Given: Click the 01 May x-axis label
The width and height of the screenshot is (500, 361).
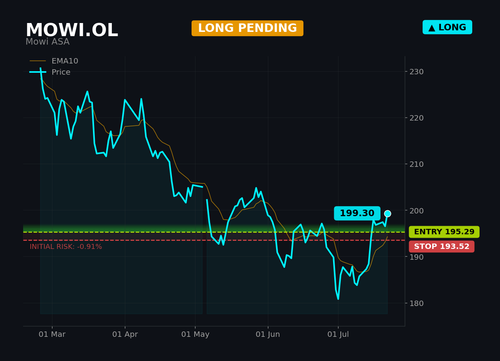Looking at the screenshot, I should pyautogui.click(x=195, y=334).
